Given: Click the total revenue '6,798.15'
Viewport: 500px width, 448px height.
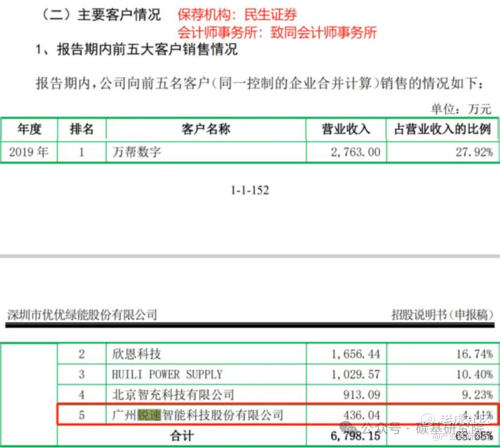Looking at the screenshot, I should pyautogui.click(x=355, y=436).
